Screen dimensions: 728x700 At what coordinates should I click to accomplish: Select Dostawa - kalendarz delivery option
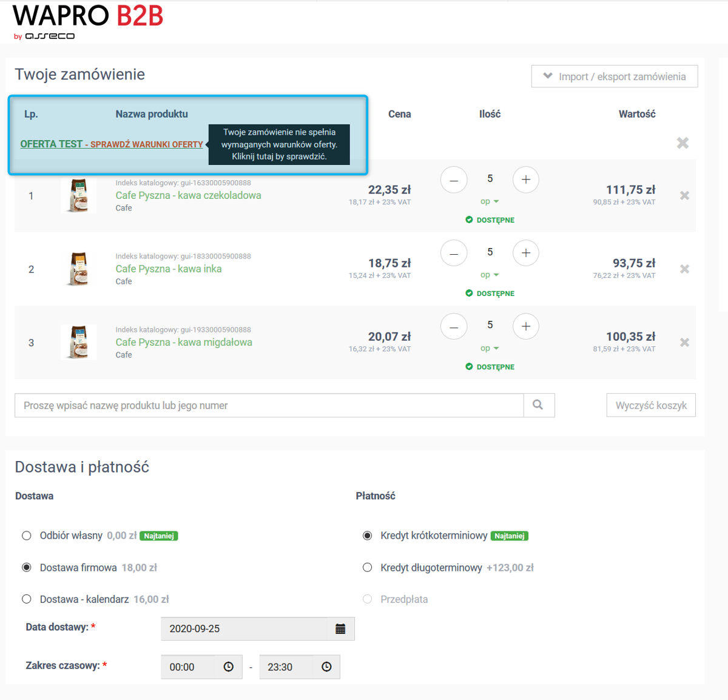click(27, 599)
